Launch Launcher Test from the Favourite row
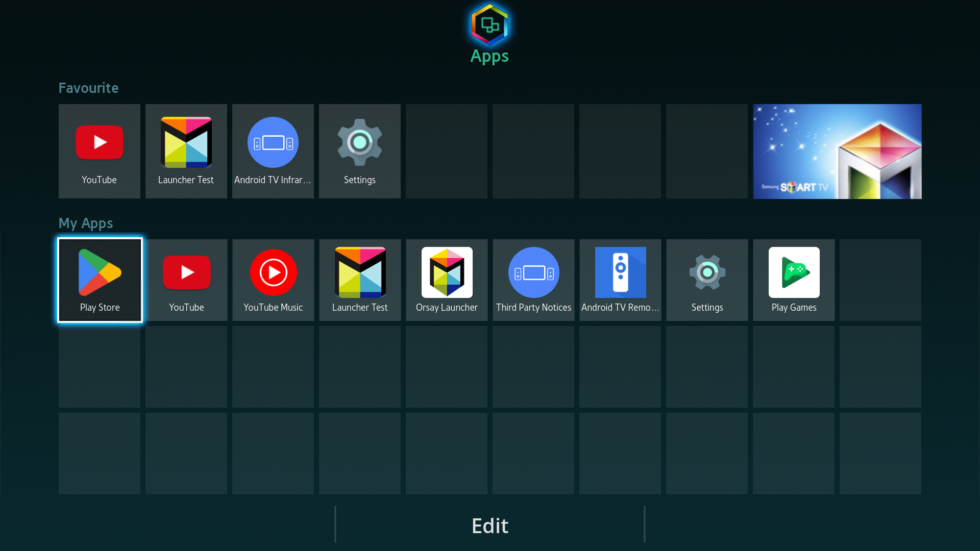The width and height of the screenshot is (980, 551). coord(186,152)
